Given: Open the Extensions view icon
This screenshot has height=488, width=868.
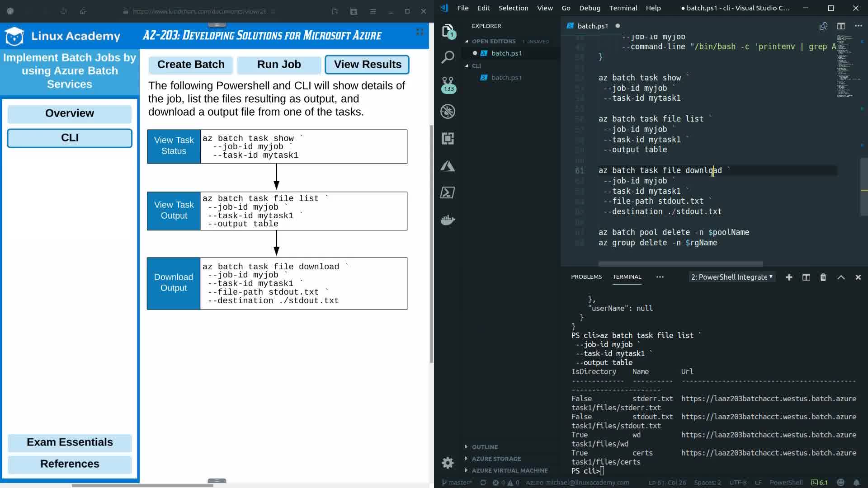Looking at the screenshot, I should coord(448,138).
